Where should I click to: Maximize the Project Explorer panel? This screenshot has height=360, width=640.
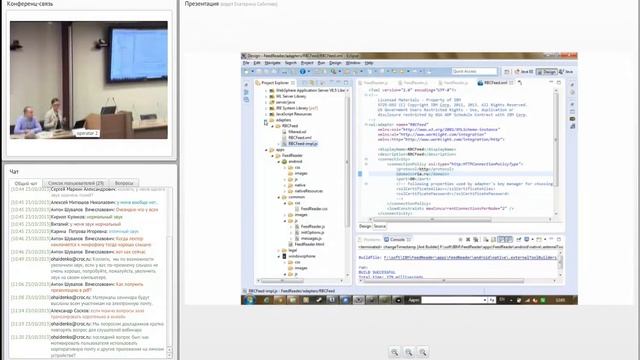(x=346, y=82)
